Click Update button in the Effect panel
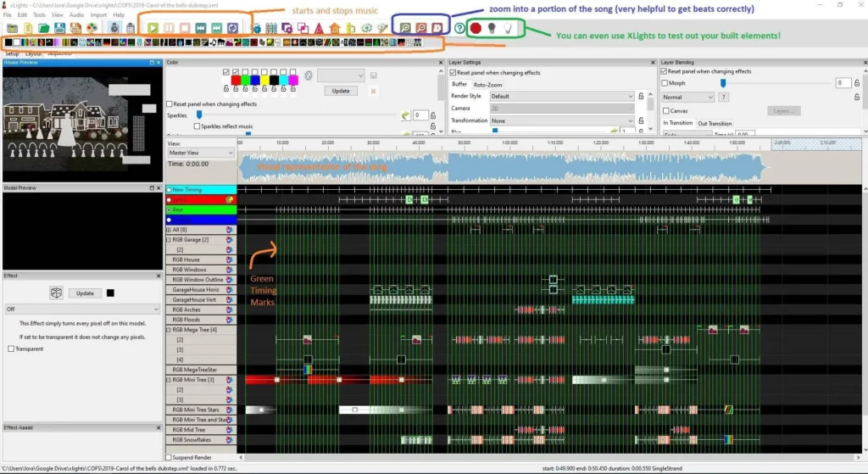 pyautogui.click(x=85, y=293)
